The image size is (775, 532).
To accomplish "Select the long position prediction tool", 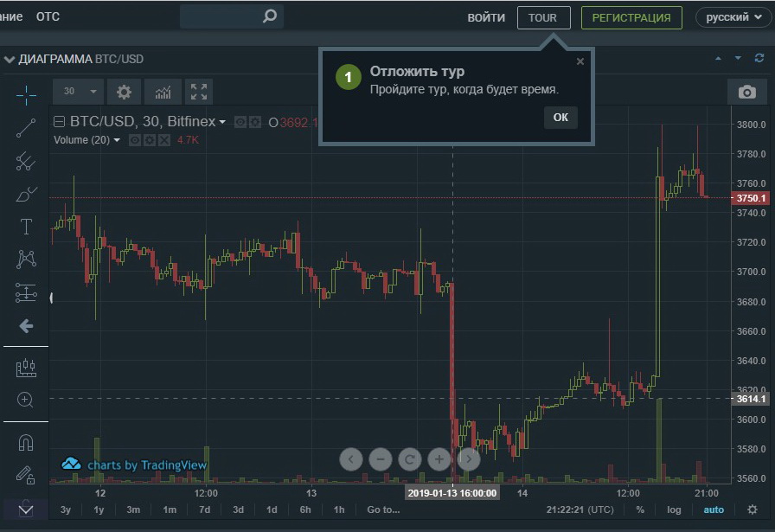I will [x=26, y=292].
